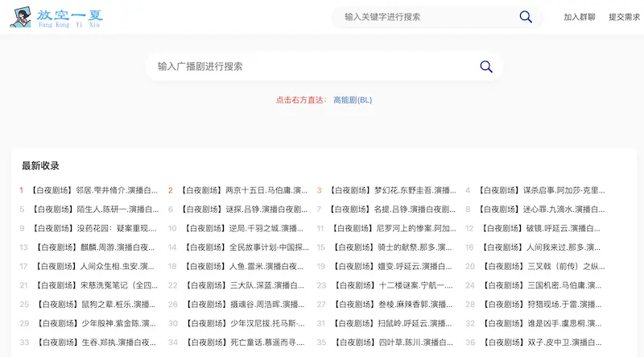
Task: Open entry 21 宋慈洗冤笔记
Action: pyautogui.click(x=97, y=285)
